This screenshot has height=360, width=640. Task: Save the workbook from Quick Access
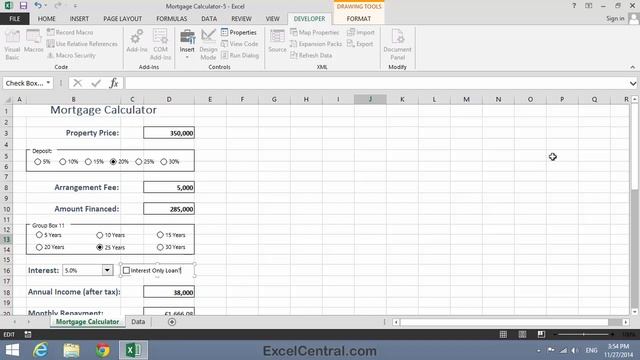(x=23, y=6)
